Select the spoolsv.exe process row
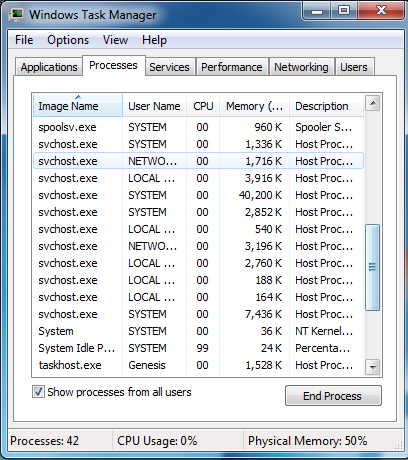The height and width of the screenshot is (460, 408). click(x=198, y=127)
